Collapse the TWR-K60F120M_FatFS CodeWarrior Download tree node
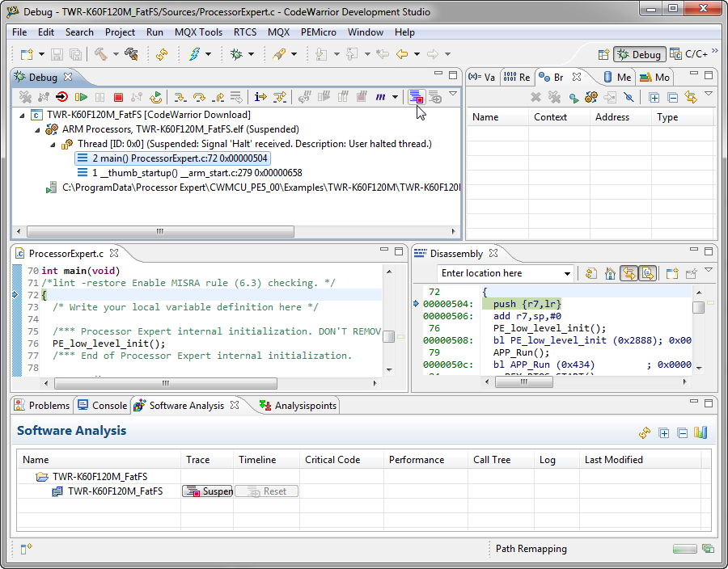Viewport: 728px width, 569px height. tap(22, 115)
